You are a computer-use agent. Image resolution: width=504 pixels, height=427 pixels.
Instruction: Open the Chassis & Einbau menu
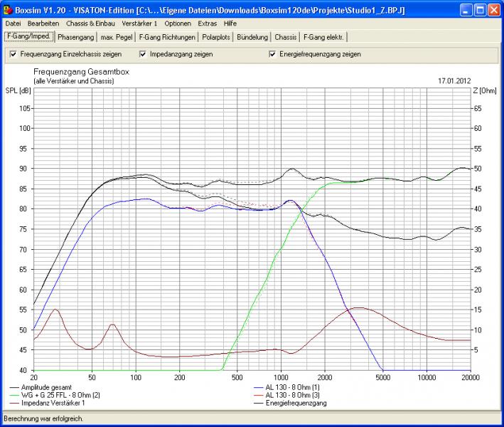click(91, 23)
